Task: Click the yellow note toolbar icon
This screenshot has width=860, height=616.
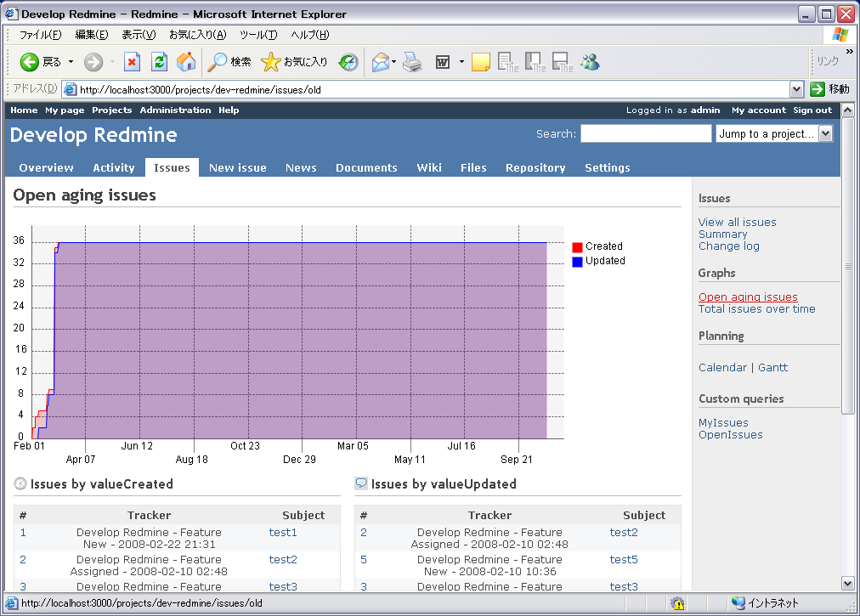Action: click(480, 62)
